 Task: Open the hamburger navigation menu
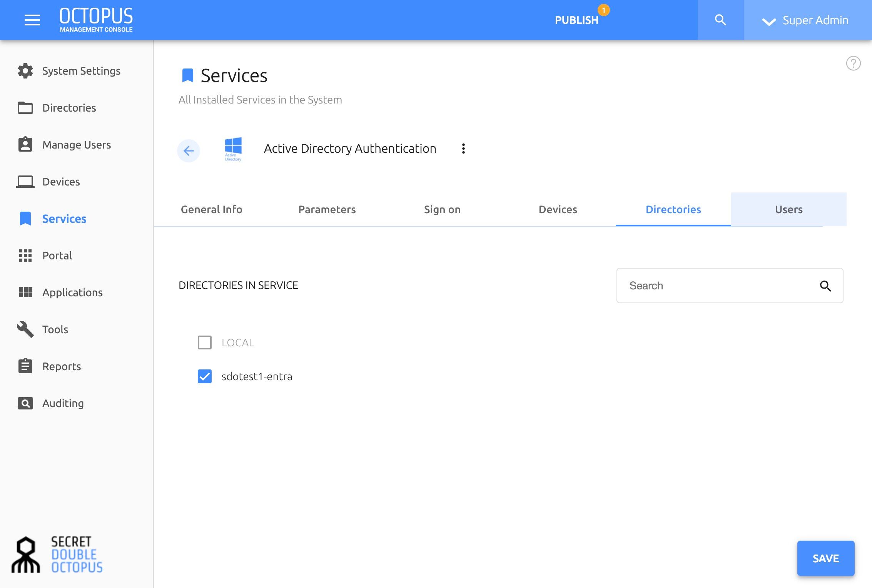[32, 20]
